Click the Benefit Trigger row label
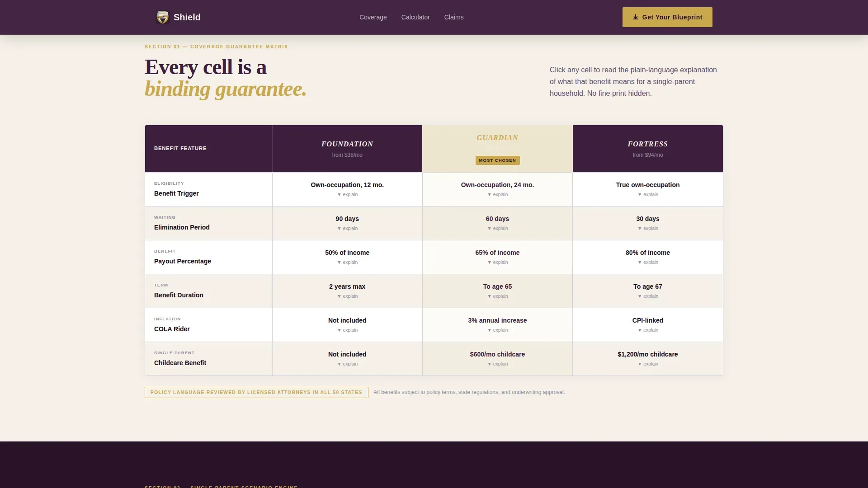868x488 pixels. point(176,193)
